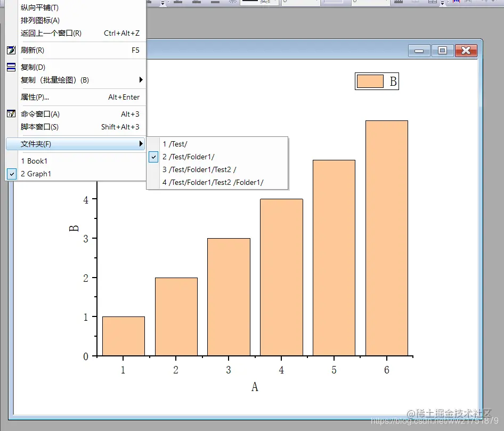Click the X axis title A
The width and height of the screenshot is (504, 431).
click(255, 387)
